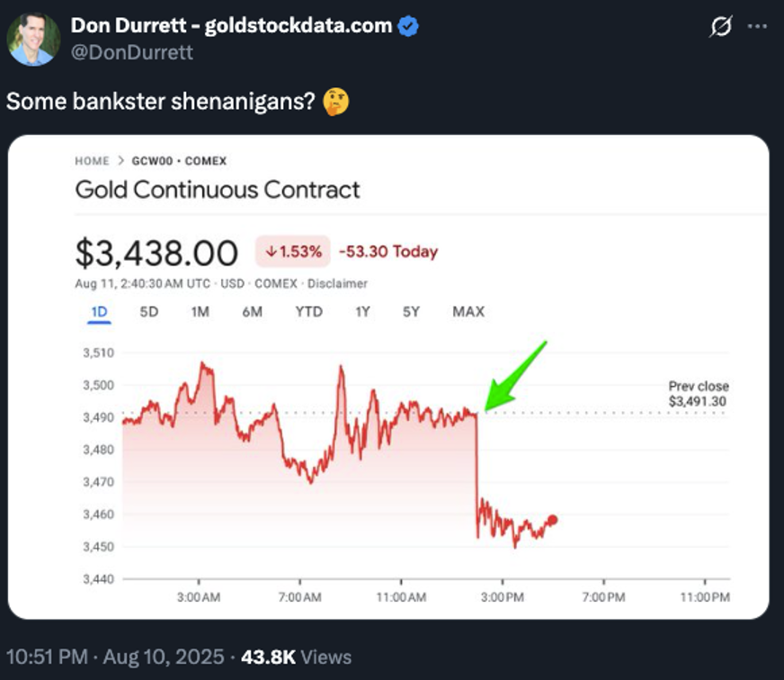Select the 5Y chart range
The image size is (784, 680).
tap(411, 312)
